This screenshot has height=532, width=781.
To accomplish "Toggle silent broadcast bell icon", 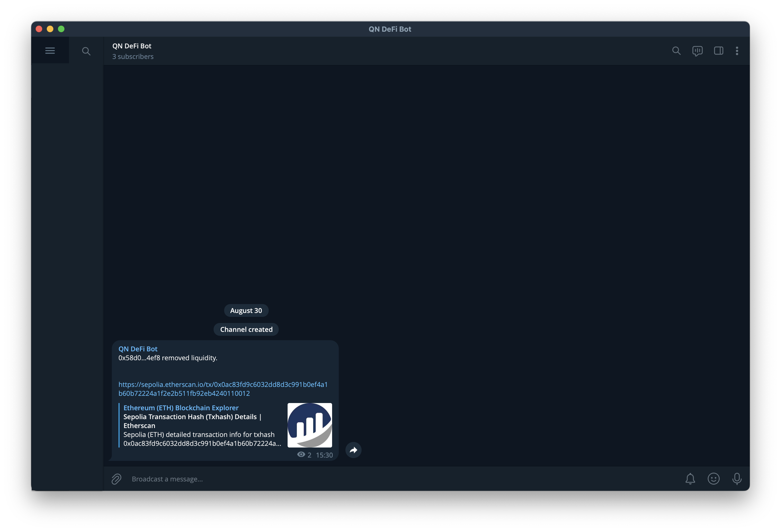I will pyautogui.click(x=690, y=479).
